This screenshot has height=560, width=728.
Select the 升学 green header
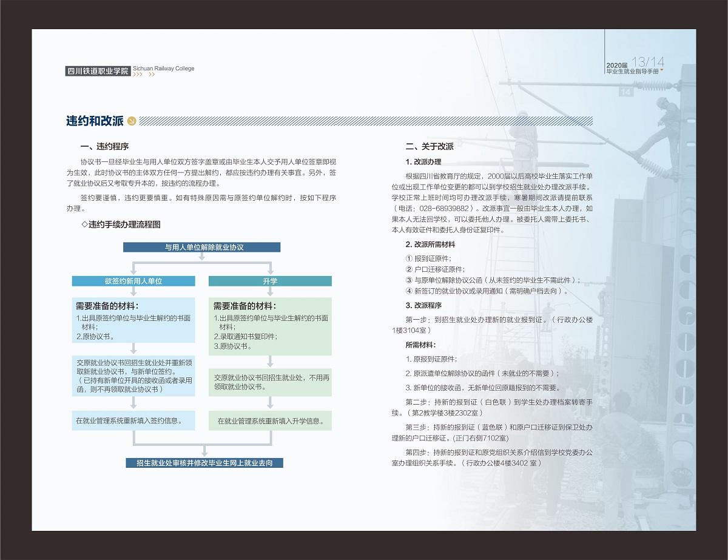[x=270, y=282]
